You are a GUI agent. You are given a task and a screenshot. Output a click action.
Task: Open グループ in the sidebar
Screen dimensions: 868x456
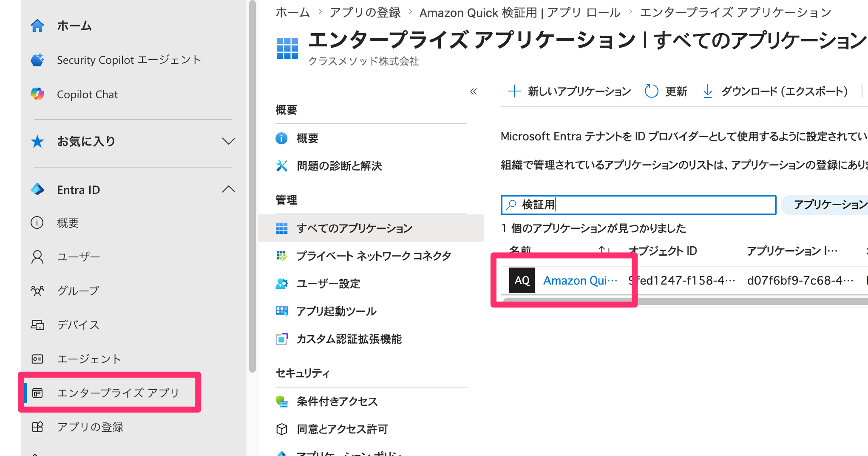[78, 291]
